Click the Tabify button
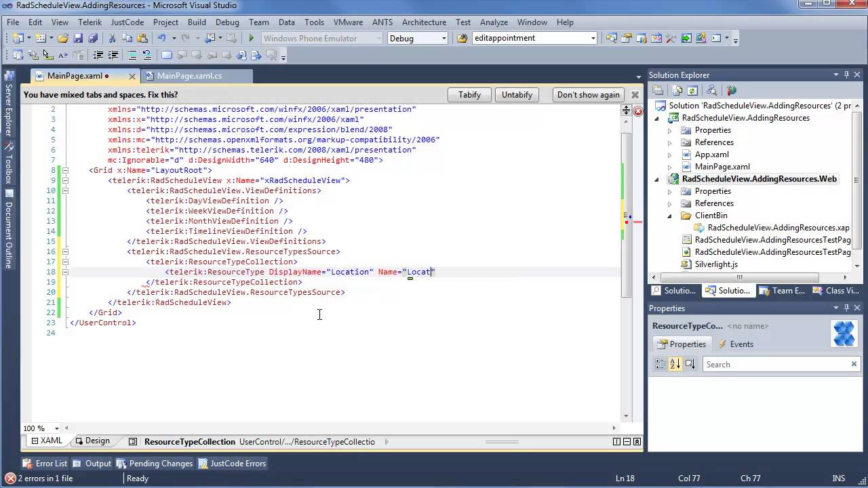The image size is (868, 488). [x=469, y=95]
